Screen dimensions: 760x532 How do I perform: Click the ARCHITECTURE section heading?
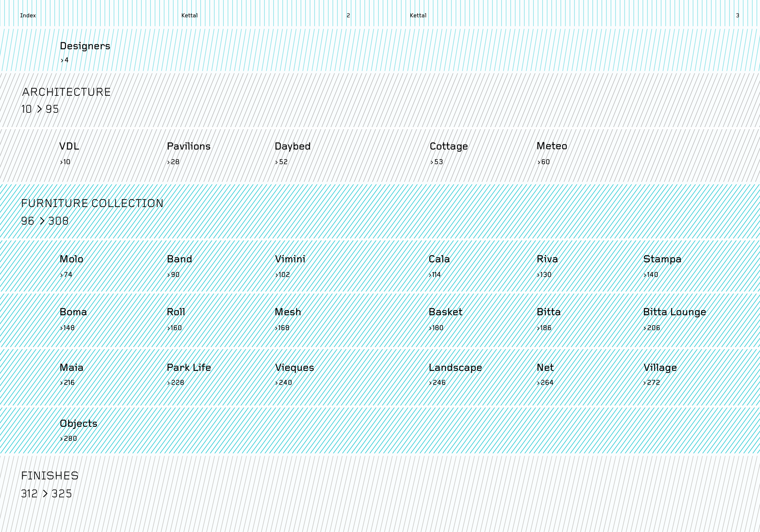(x=66, y=92)
